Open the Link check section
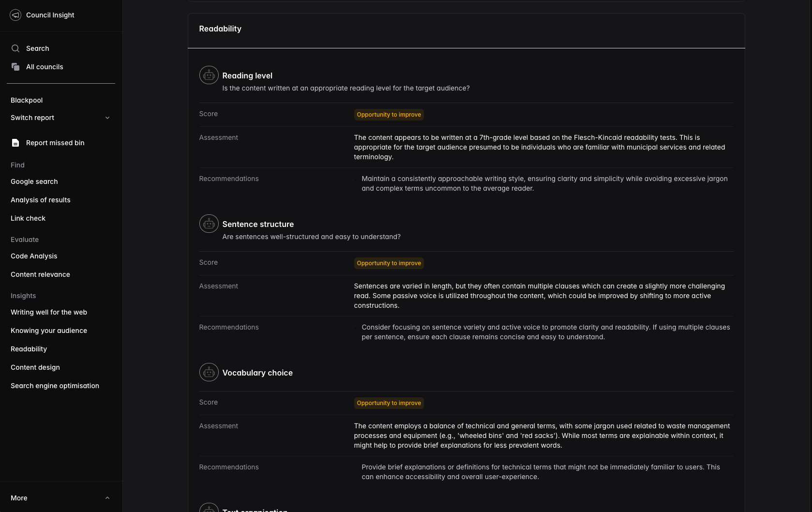Screen dimensions: 812x512 tap(28, 218)
